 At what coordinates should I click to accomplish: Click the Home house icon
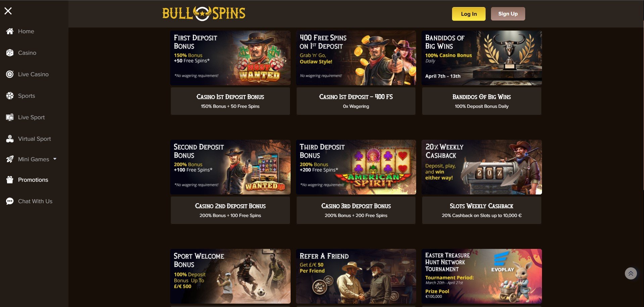(x=10, y=31)
